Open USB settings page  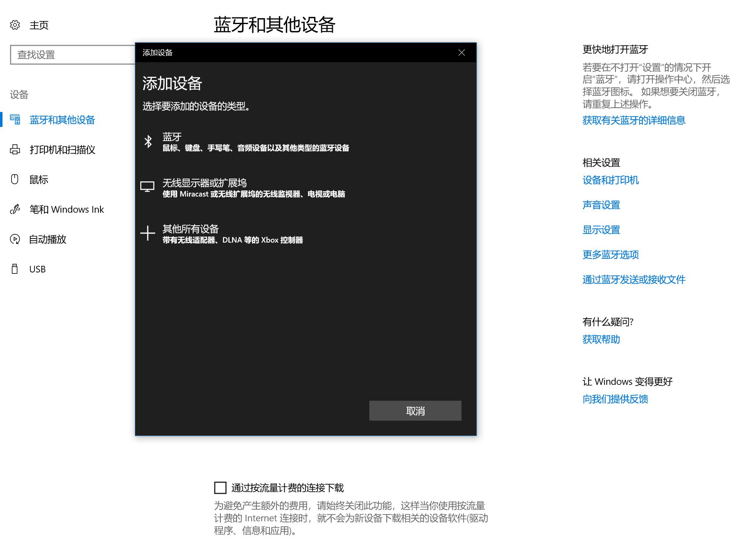tap(37, 269)
